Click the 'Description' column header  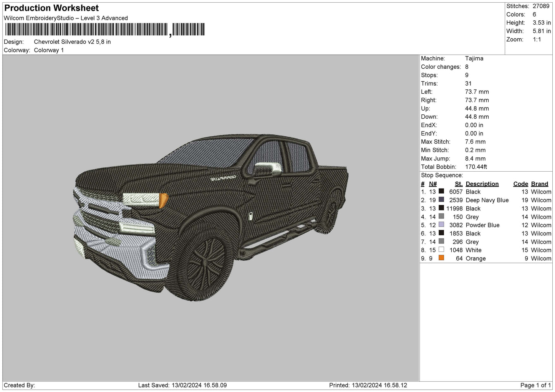click(482, 184)
